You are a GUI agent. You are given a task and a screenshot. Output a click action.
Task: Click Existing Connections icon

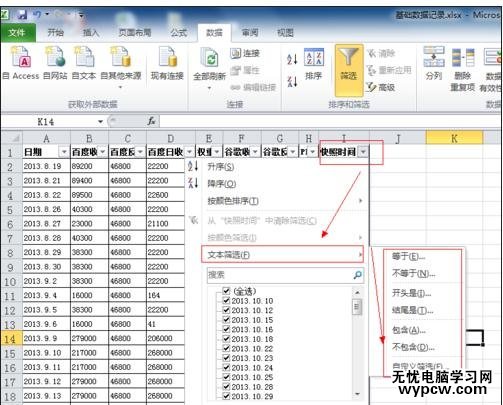click(x=167, y=63)
